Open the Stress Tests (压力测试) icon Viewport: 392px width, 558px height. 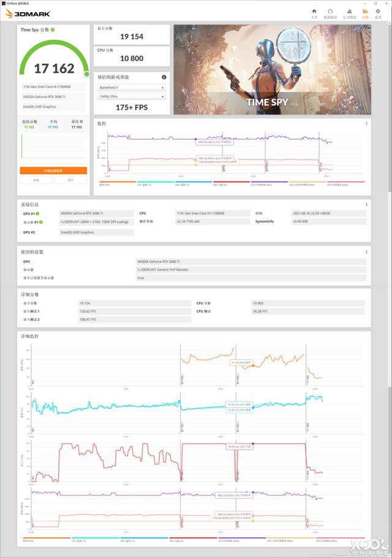(x=349, y=13)
